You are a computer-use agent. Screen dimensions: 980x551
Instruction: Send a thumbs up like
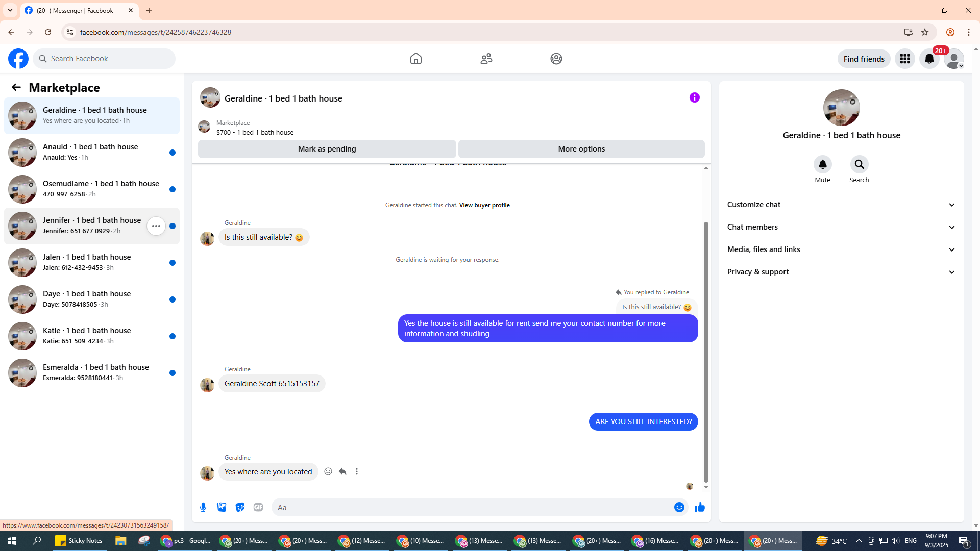pos(700,507)
